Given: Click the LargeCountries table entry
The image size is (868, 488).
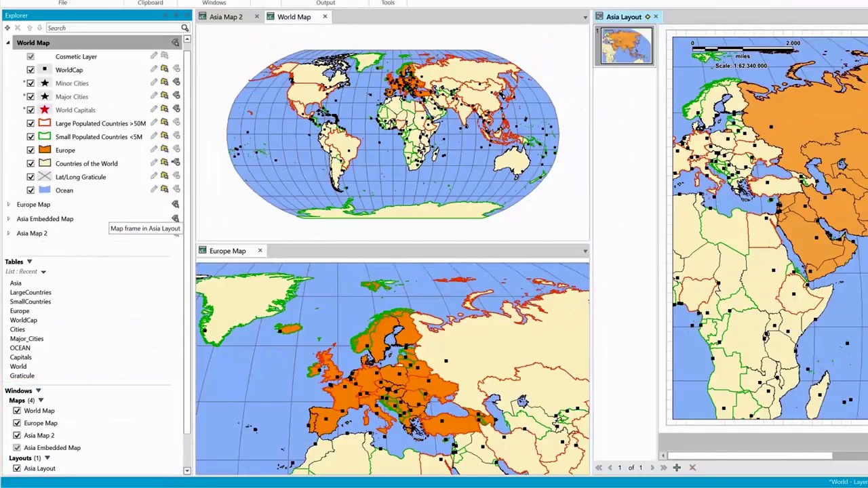Looking at the screenshot, I should click(31, 292).
